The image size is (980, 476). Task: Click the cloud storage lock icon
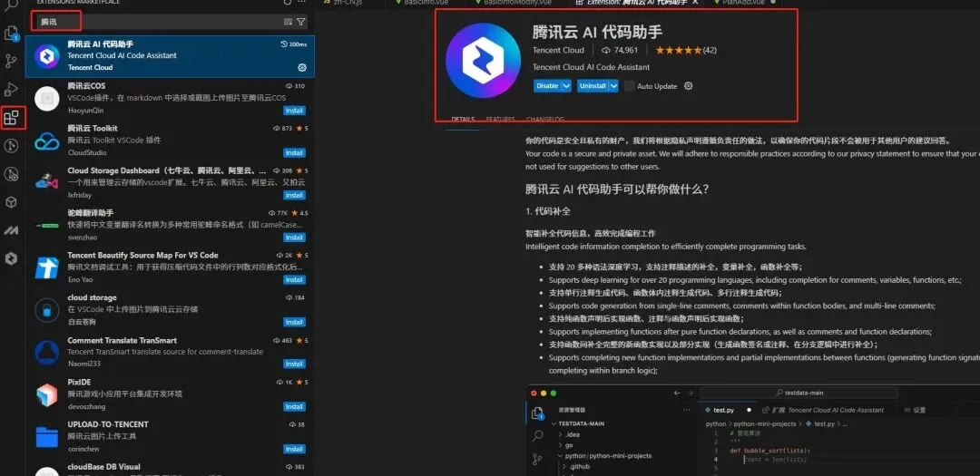coord(47,310)
